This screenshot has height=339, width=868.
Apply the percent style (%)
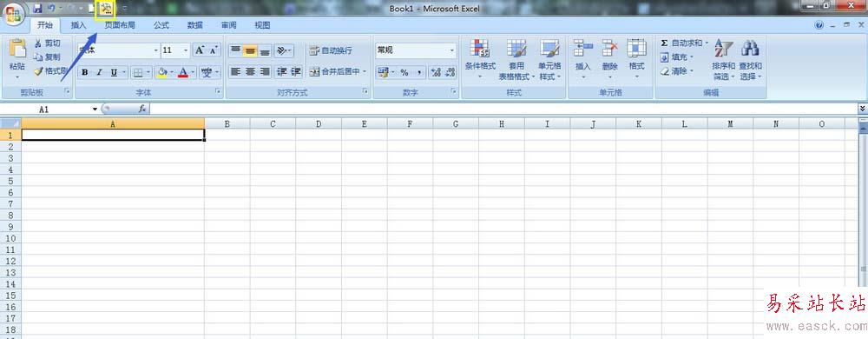(404, 72)
